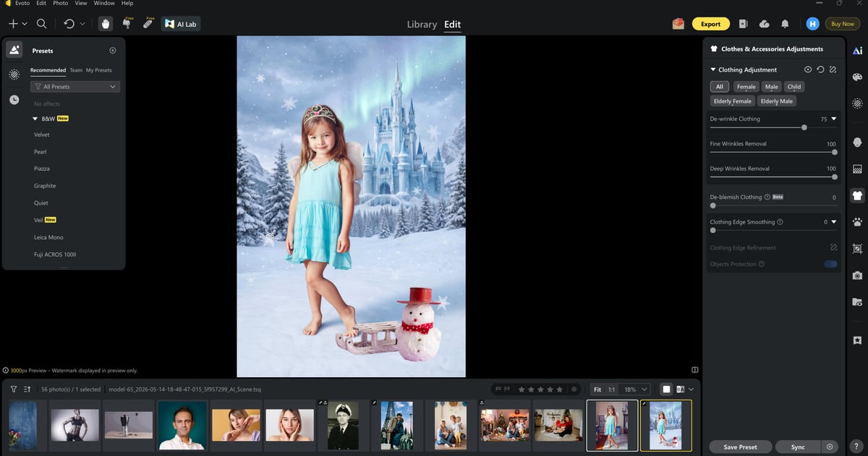Select the clothes shirt sidebar icon
The image size is (868, 456).
click(857, 195)
